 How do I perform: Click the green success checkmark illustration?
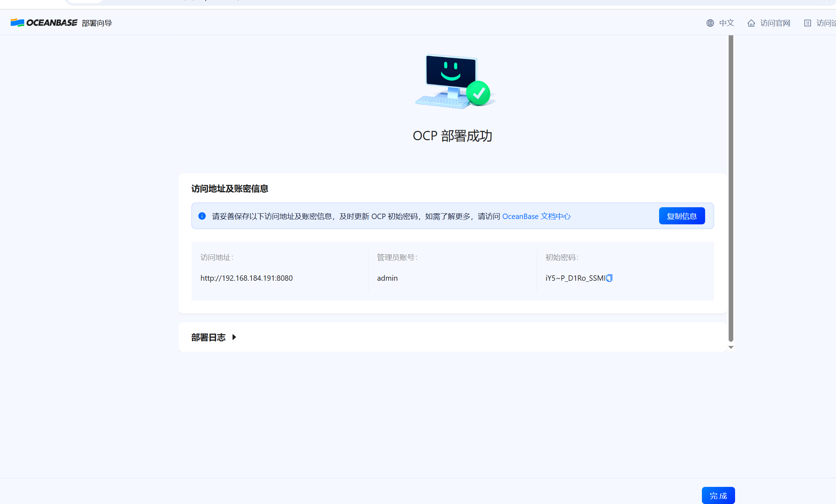478,93
